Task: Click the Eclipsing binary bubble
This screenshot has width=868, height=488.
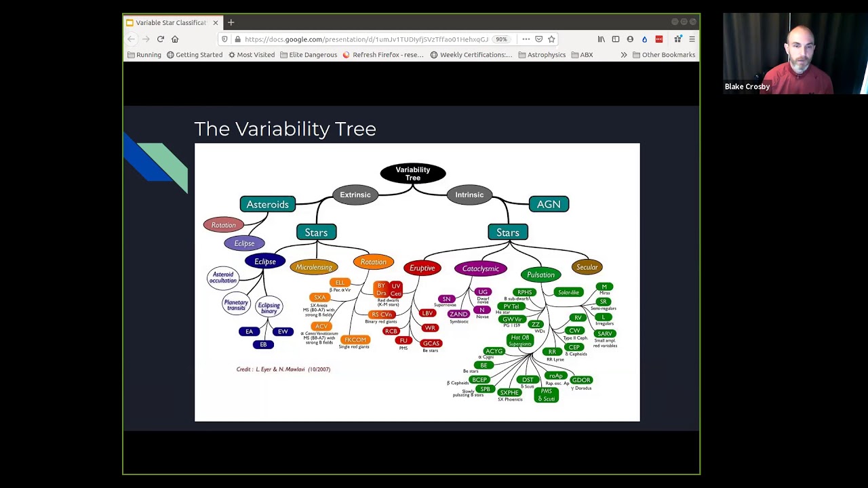Action: (x=269, y=308)
